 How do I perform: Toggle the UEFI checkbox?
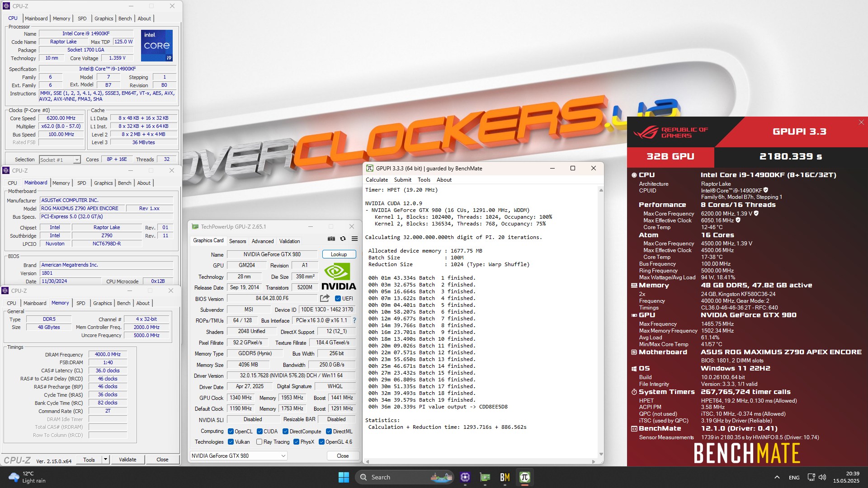point(338,298)
